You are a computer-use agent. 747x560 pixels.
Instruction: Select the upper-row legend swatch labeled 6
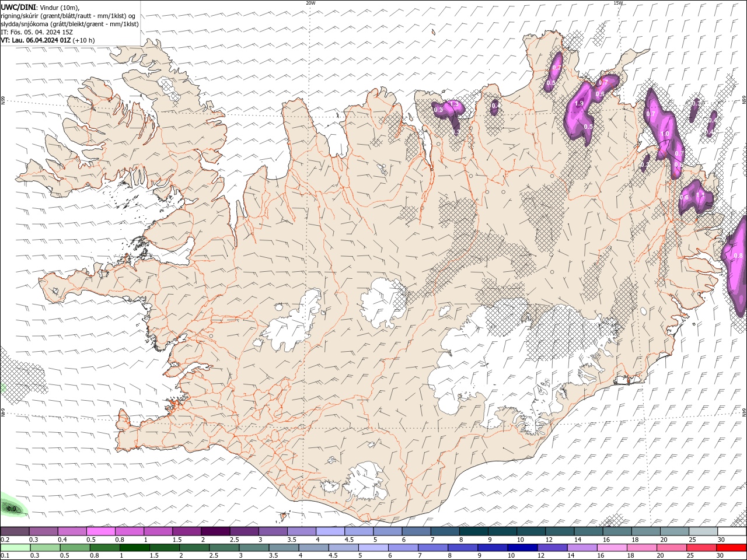click(x=417, y=531)
